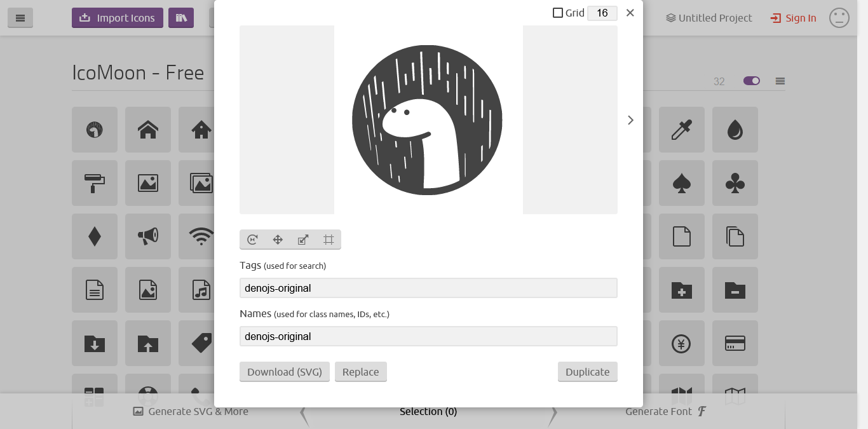Go to next icon with right chevron
868x429 pixels.
click(630, 120)
